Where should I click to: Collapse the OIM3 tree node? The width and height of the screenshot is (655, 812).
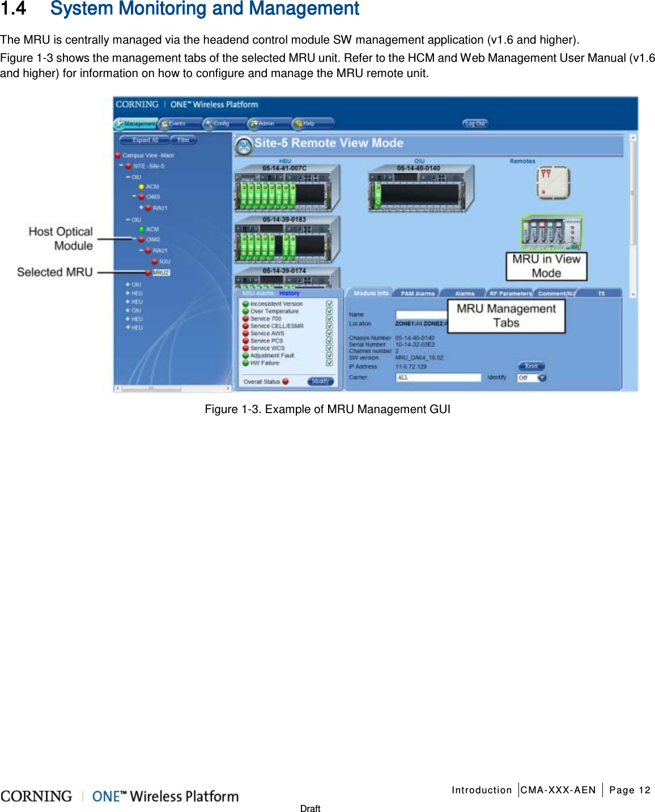135,197
